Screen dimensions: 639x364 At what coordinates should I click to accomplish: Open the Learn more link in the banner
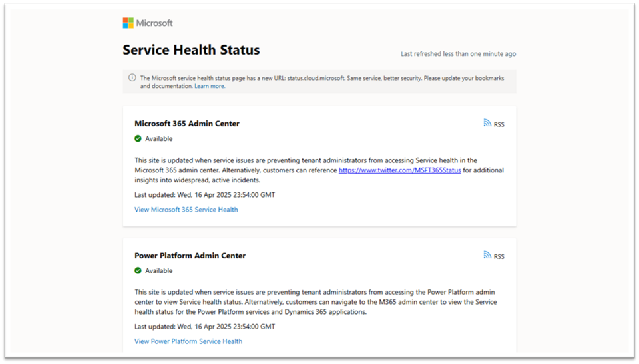pos(210,86)
